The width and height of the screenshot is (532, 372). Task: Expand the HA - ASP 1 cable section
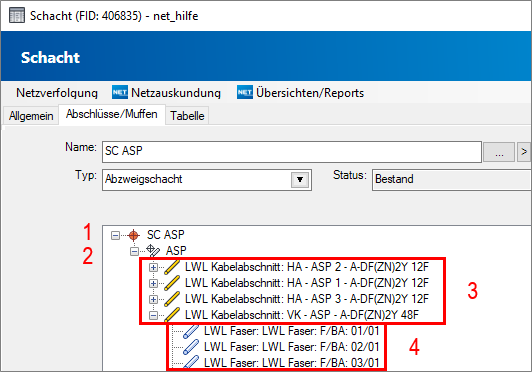pos(153,283)
